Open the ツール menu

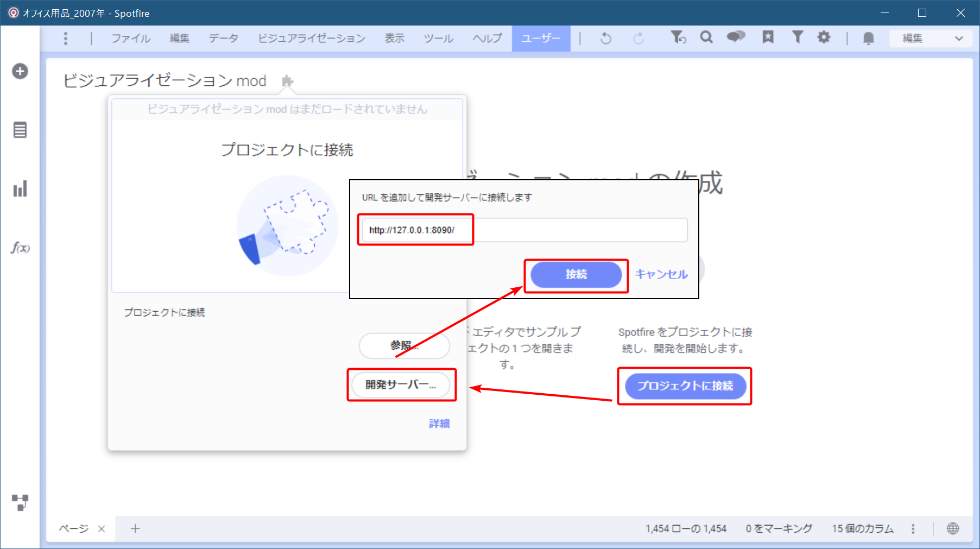point(439,38)
